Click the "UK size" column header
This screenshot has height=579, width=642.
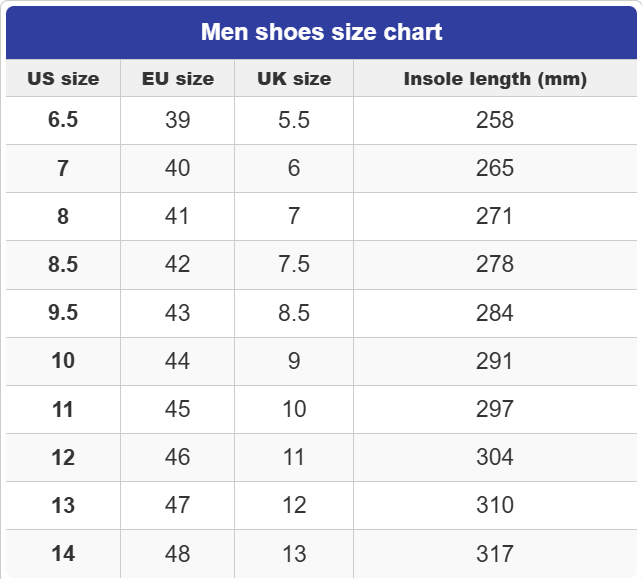tap(294, 79)
